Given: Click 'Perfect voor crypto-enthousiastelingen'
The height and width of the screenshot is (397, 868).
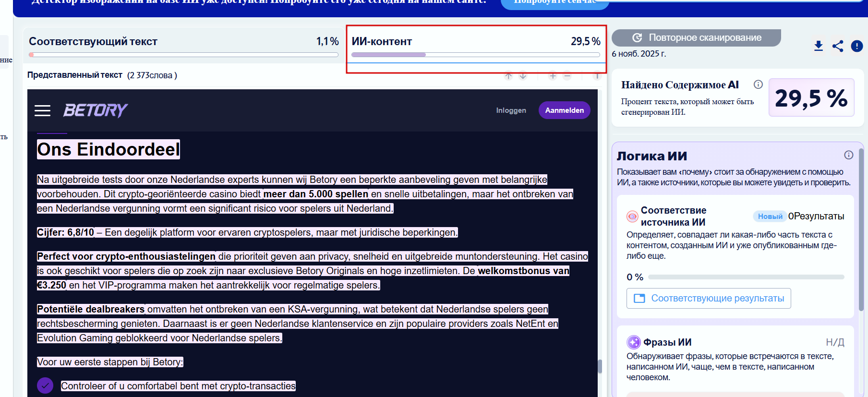Looking at the screenshot, I should [x=126, y=256].
